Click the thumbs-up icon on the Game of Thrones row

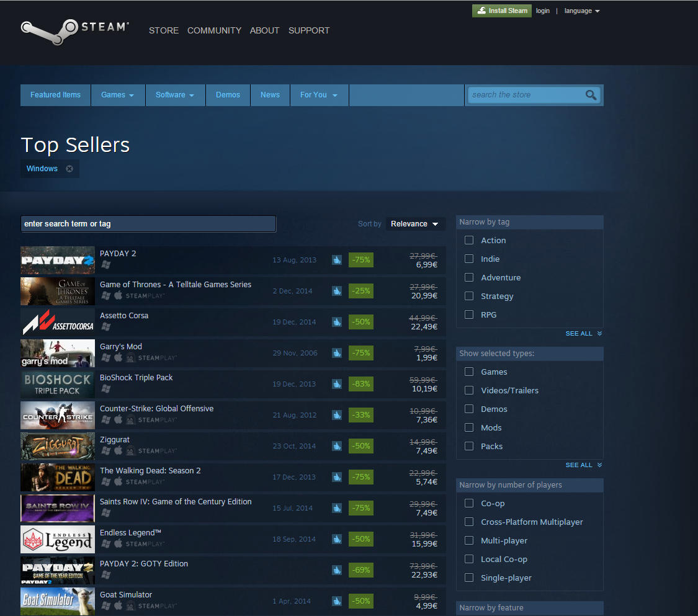point(337,291)
